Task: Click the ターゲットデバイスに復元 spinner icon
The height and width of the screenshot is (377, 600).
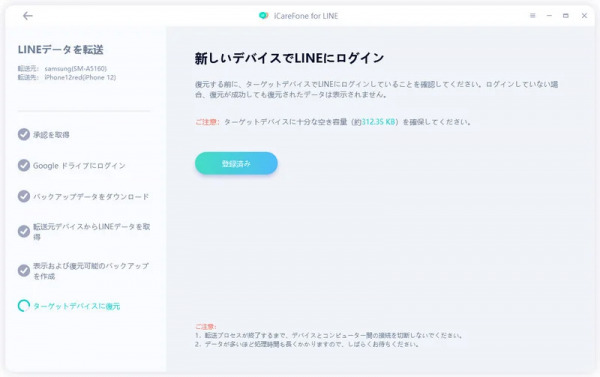Action: (x=24, y=305)
